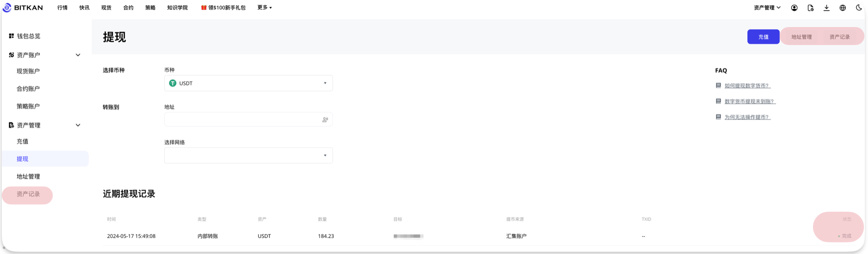
Task: Click the blue 充值 button
Action: point(763,37)
